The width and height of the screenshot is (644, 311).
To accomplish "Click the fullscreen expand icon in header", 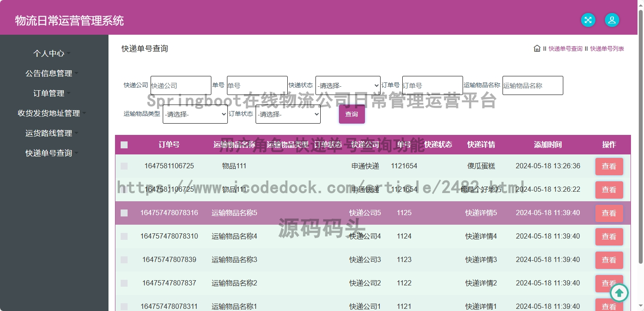I will (x=588, y=20).
